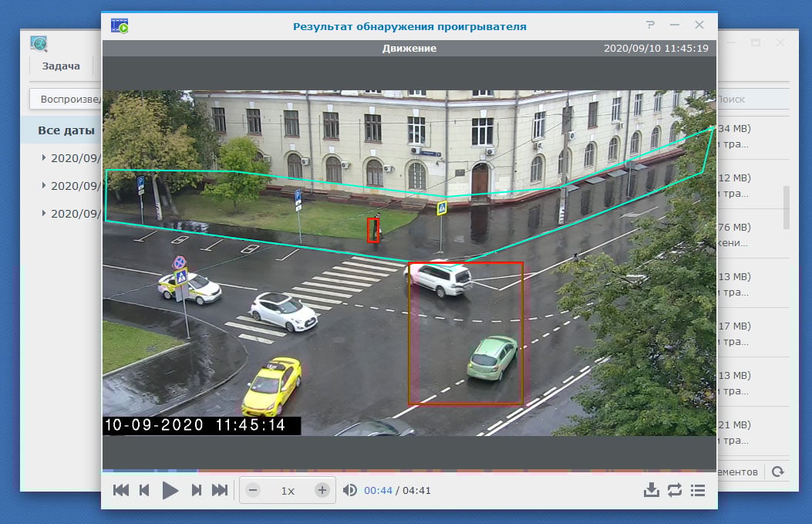Expand the first 2020/09 date node
The image size is (812, 524).
point(45,158)
